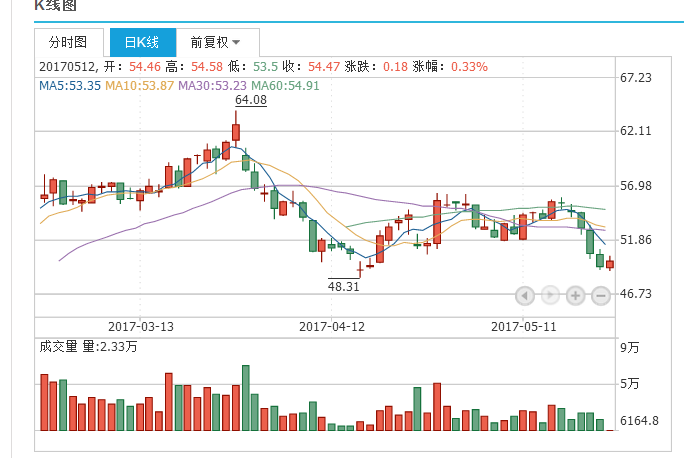
Task: Click the 涨跌 0.18 change value
Action: point(395,67)
